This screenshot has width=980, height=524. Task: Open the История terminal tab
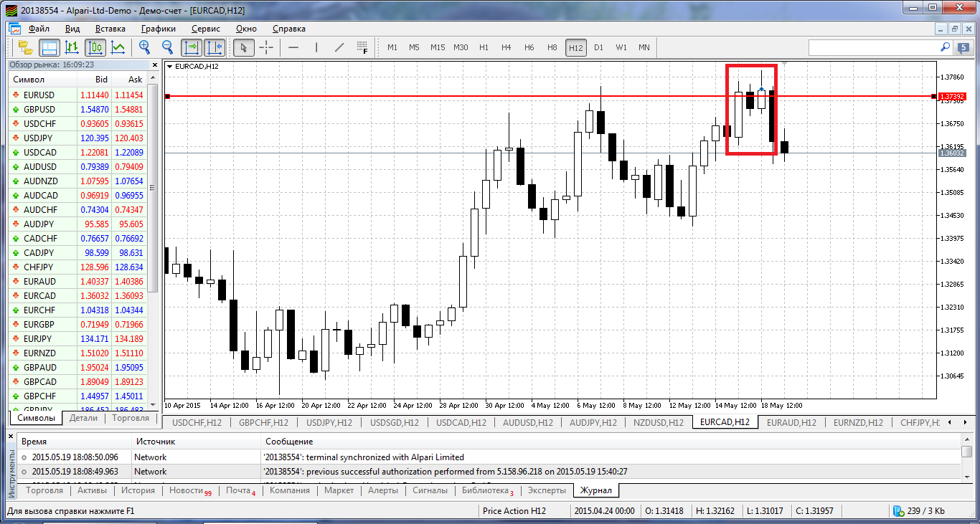(138, 491)
